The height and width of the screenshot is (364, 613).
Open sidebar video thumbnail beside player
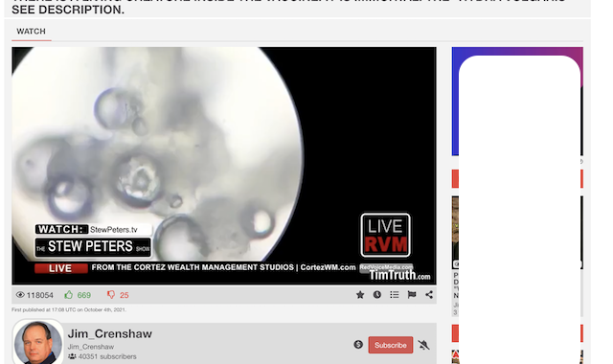455,232
